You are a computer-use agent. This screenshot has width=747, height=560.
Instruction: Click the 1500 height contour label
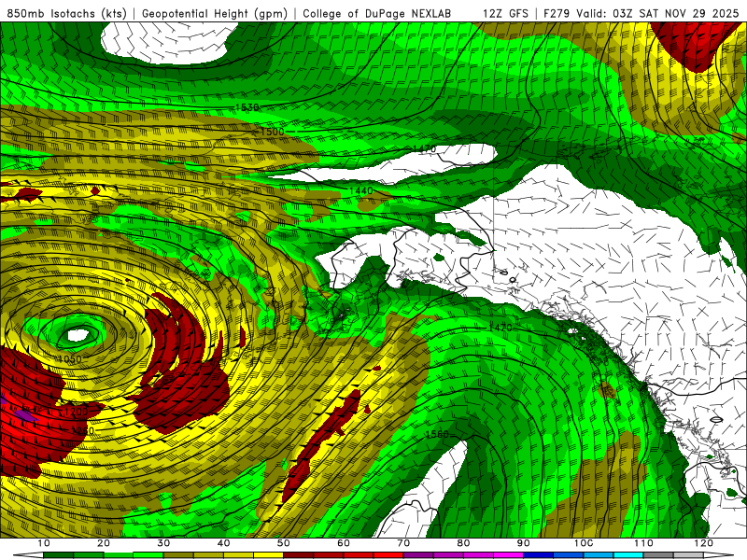pyautogui.click(x=272, y=132)
